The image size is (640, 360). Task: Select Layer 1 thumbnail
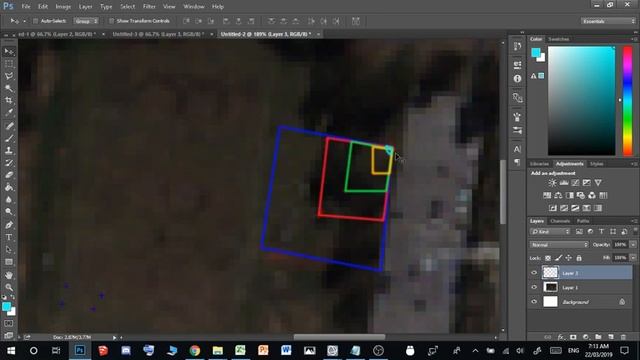(550, 287)
